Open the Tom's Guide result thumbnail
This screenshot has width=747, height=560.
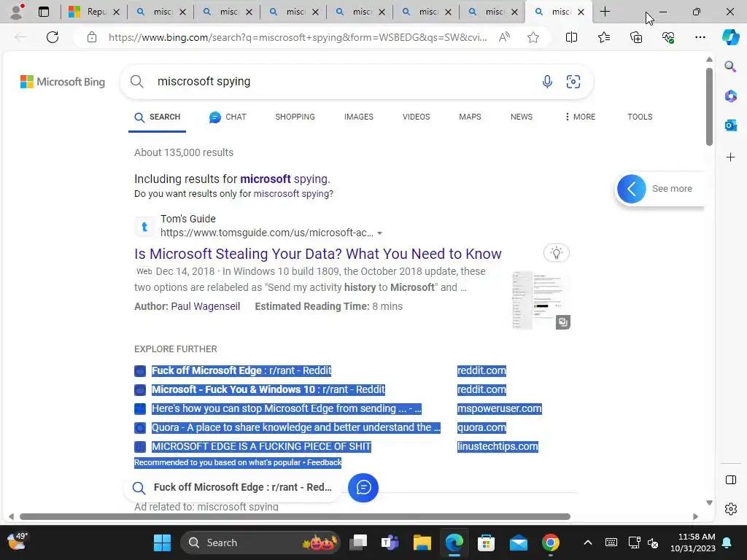541,300
